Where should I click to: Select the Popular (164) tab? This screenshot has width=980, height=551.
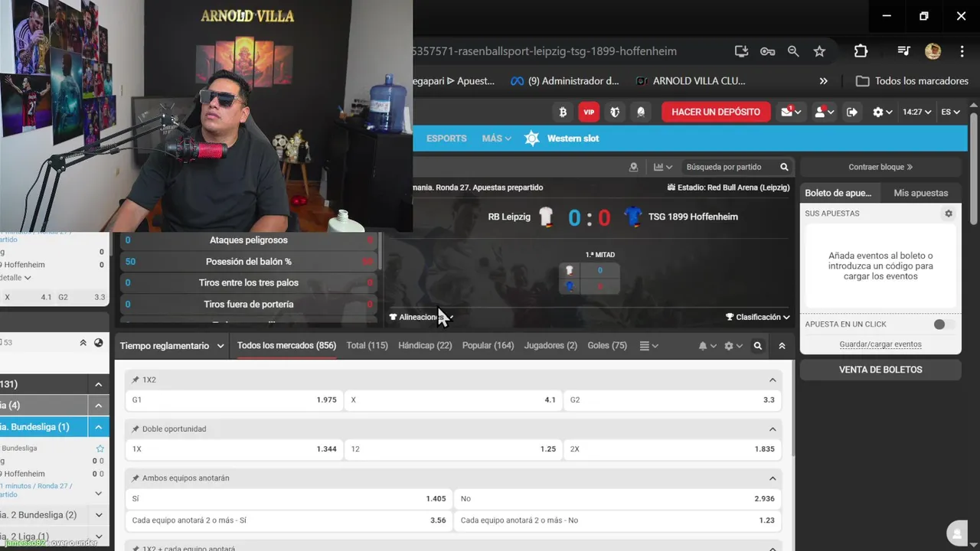(x=488, y=346)
